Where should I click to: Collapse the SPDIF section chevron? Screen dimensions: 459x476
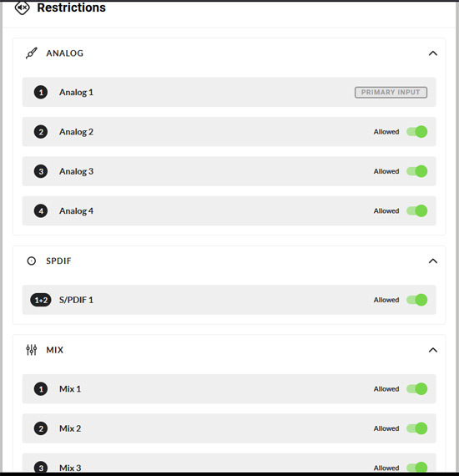tap(433, 261)
